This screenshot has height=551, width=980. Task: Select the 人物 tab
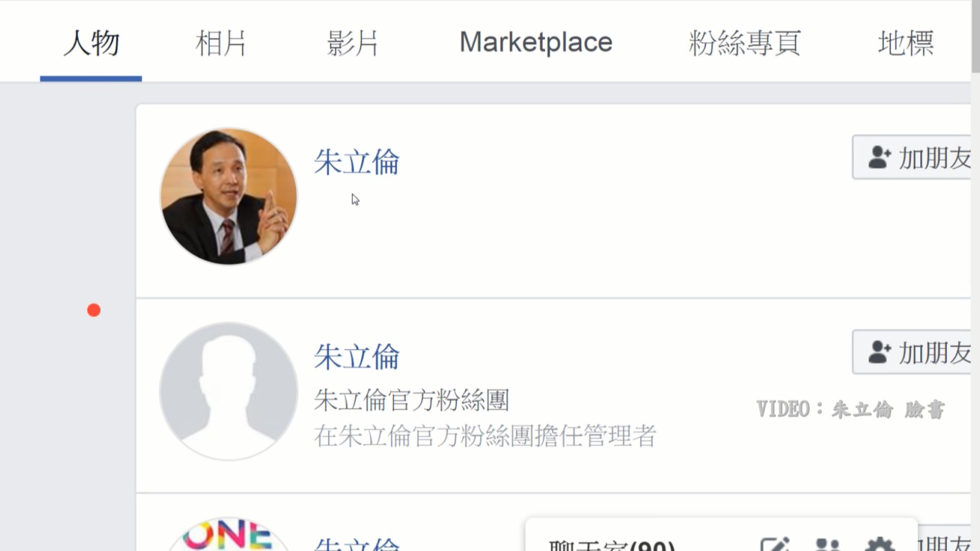(91, 43)
